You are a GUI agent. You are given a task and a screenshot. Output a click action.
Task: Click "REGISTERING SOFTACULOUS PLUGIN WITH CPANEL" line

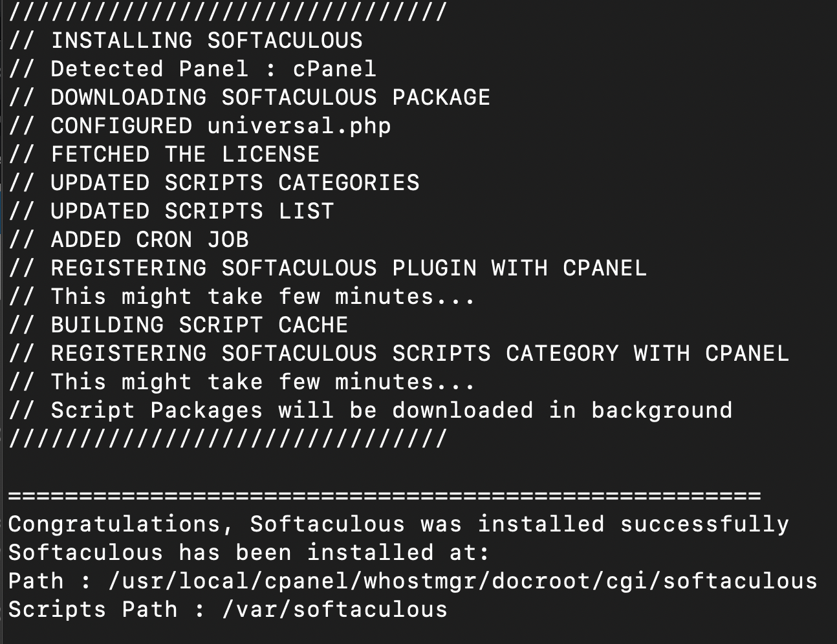[x=348, y=268]
